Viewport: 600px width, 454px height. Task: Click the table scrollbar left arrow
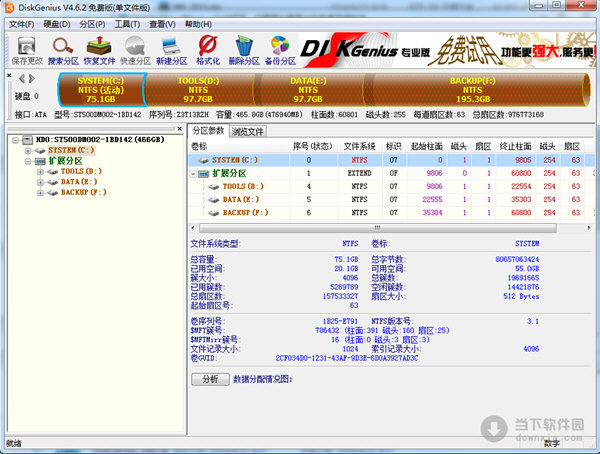pos(193,228)
